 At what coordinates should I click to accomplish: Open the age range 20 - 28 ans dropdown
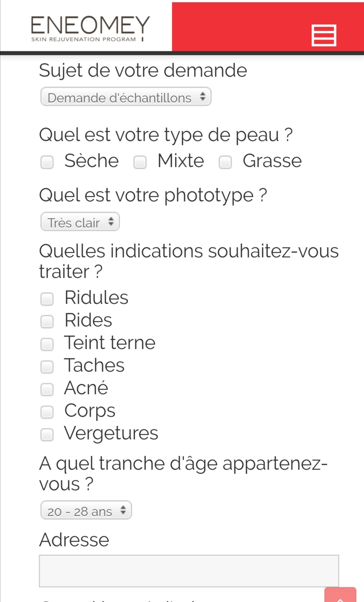pos(86,511)
